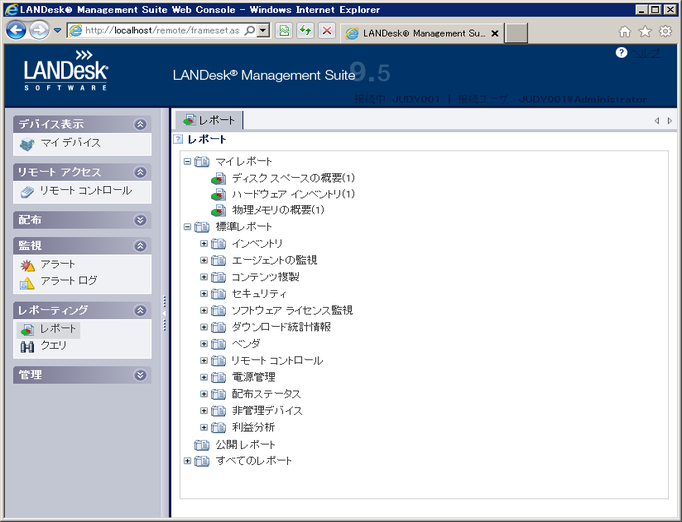
Task: Select the 非管理デバイス folder
Action: pos(267,411)
